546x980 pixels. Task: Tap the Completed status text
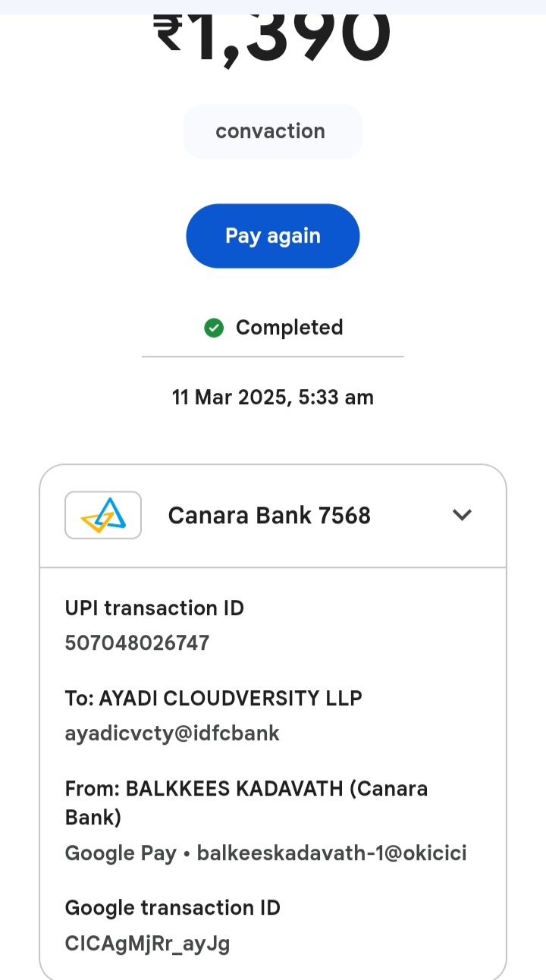289,328
